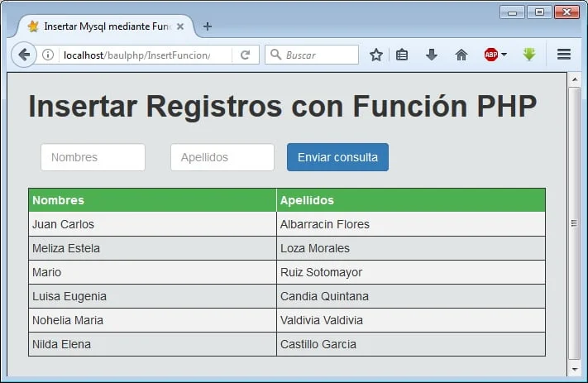Viewport: 588px width, 383px height.
Task: Click the Insertar Registros con Función PHP heading
Action: click(283, 107)
